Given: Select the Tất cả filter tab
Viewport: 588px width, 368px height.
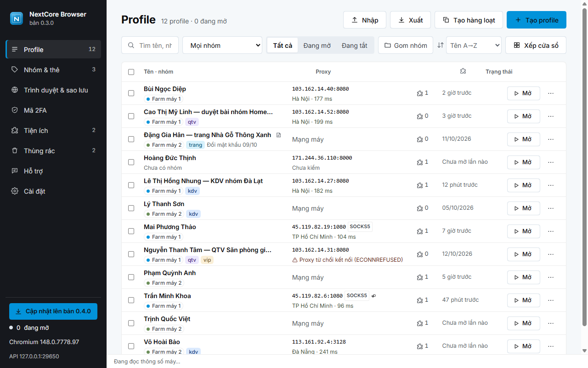Looking at the screenshot, I should point(283,45).
